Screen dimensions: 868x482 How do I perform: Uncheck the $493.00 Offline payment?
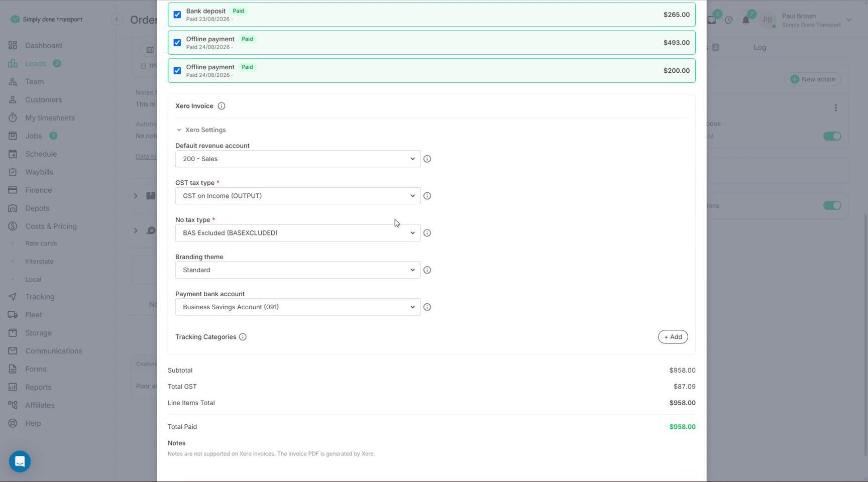tap(177, 43)
